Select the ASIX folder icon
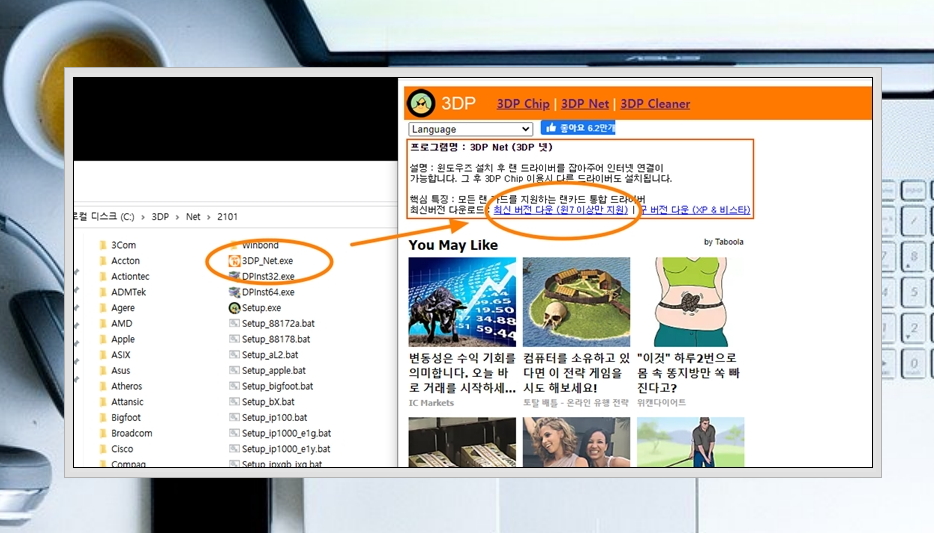 coord(103,354)
